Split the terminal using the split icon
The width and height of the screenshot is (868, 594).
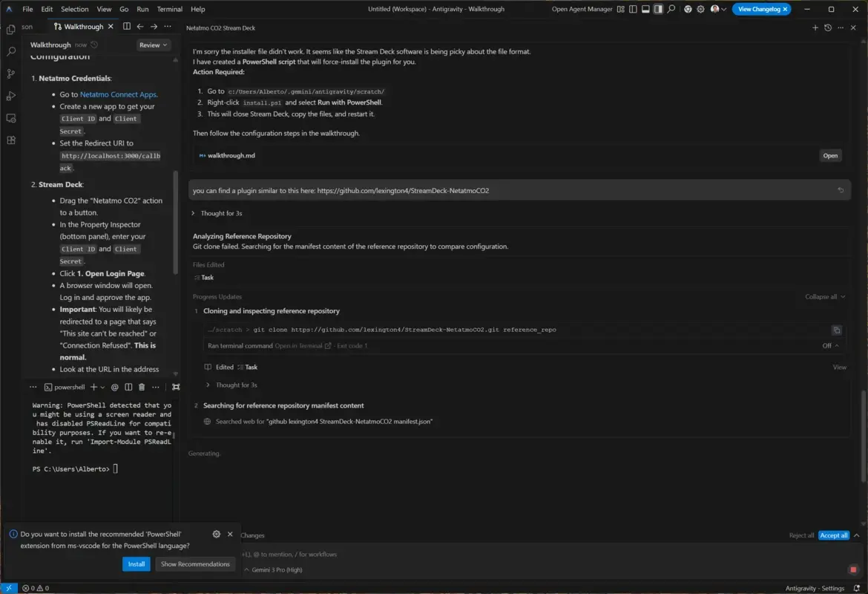coord(128,387)
